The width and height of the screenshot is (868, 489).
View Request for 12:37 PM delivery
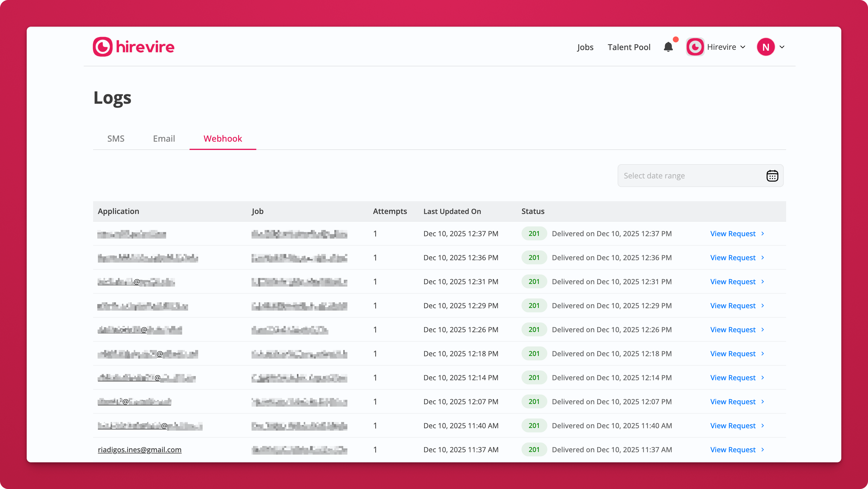(x=732, y=234)
